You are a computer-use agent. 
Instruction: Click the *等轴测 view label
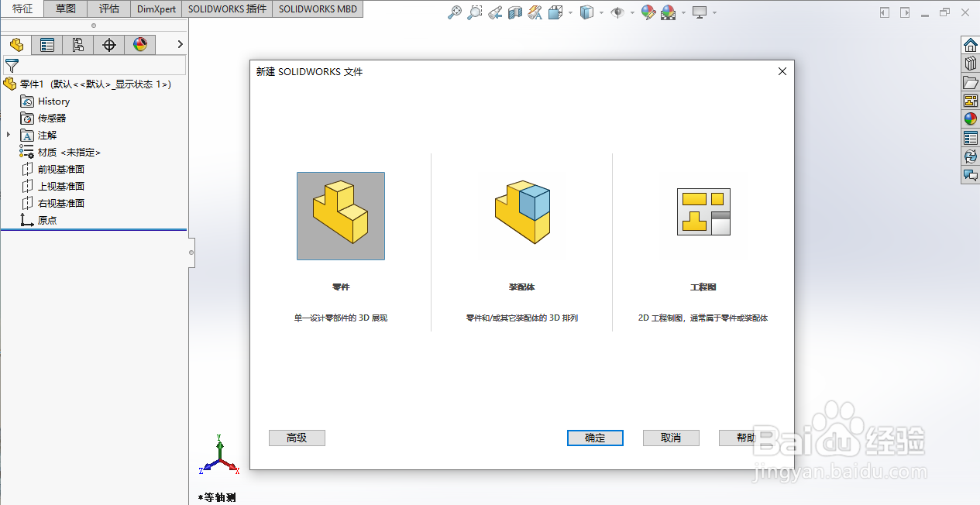click(217, 497)
